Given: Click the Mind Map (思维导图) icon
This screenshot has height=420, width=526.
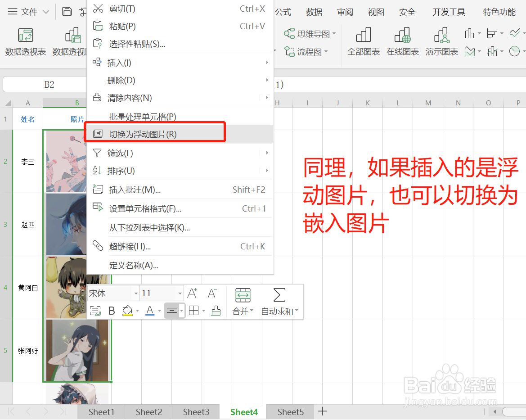Looking at the screenshot, I should [289, 33].
